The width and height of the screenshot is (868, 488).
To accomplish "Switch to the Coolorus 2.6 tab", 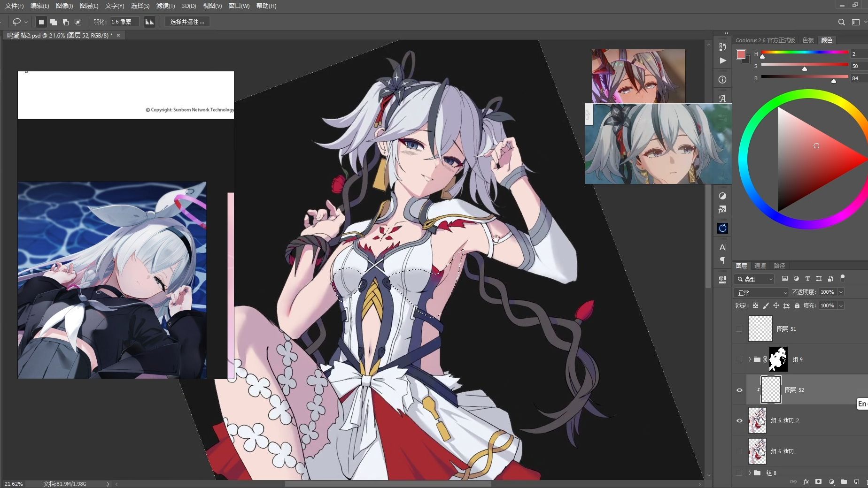I will click(x=765, y=40).
